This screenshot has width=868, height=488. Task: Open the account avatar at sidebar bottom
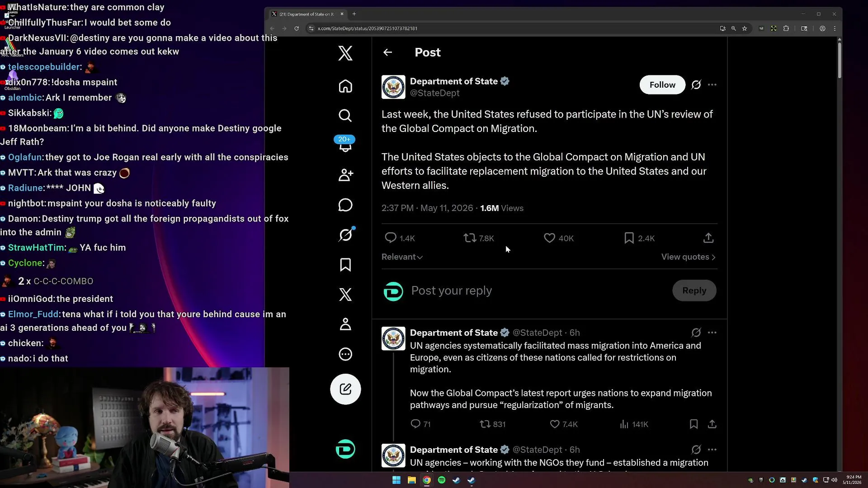tap(345, 449)
